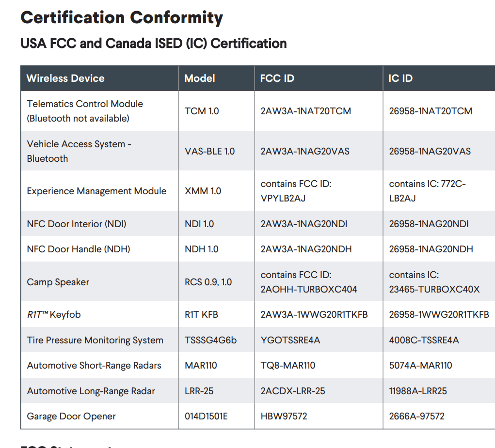The width and height of the screenshot is (495, 448).
Task: Click FCC ID 'TQ8-MAR110'
Action: (288, 365)
